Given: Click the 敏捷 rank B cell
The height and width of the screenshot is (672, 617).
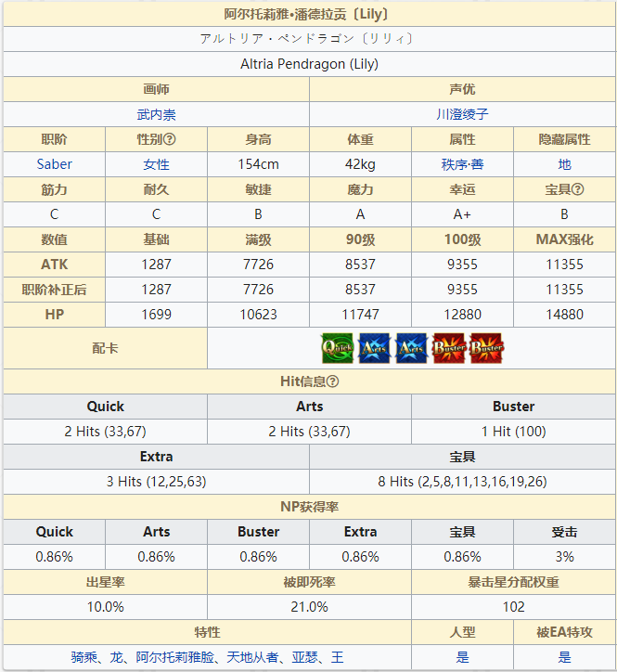Looking at the screenshot, I should [258, 214].
